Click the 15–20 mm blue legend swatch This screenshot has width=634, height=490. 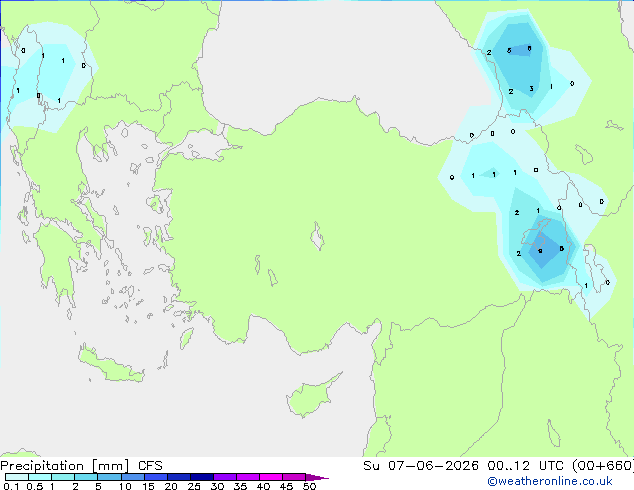click(x=156, y=477)
